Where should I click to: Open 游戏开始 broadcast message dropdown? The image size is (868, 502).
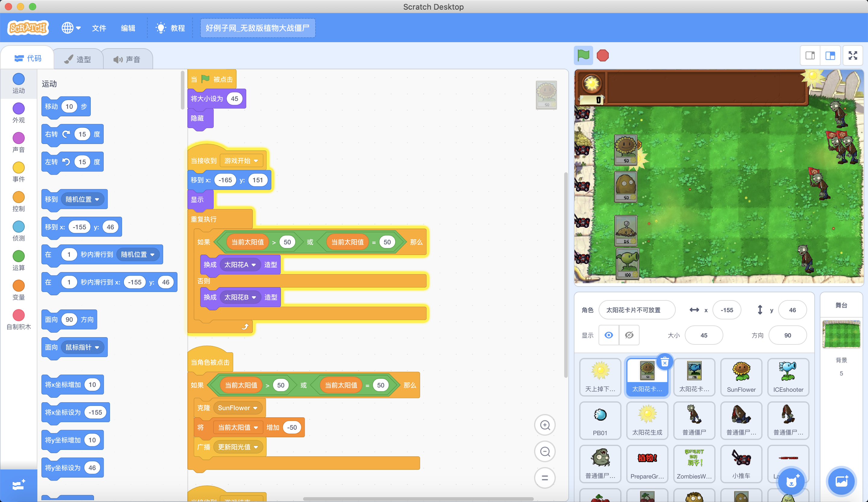point(241,161)
